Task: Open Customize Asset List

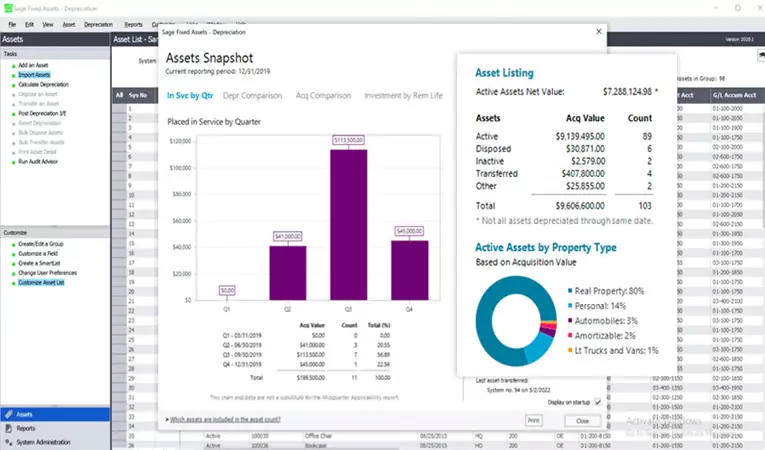Action: point(41,283)
